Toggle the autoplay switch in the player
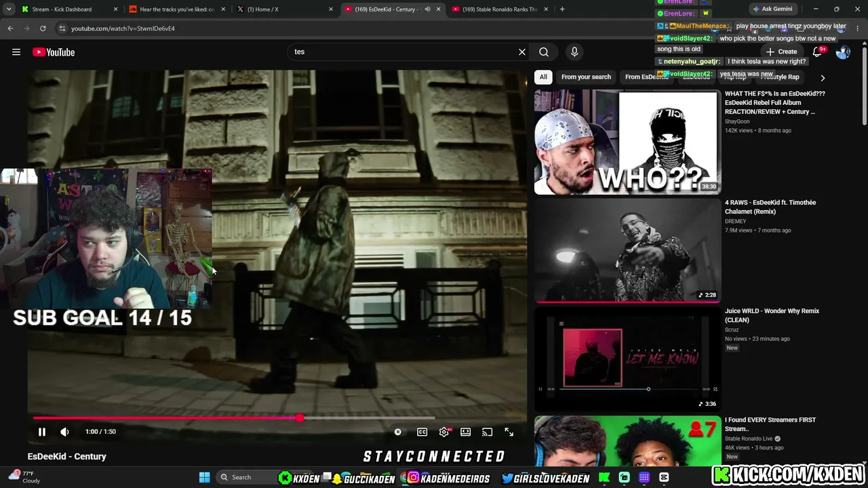 pyautogui.click(x=398, y=432)
